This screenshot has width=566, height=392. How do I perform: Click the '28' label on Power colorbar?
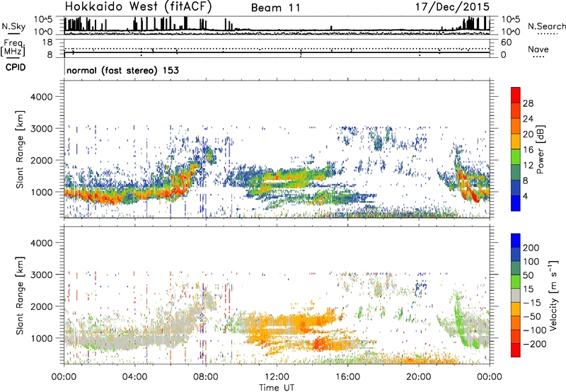pos(528,103)
